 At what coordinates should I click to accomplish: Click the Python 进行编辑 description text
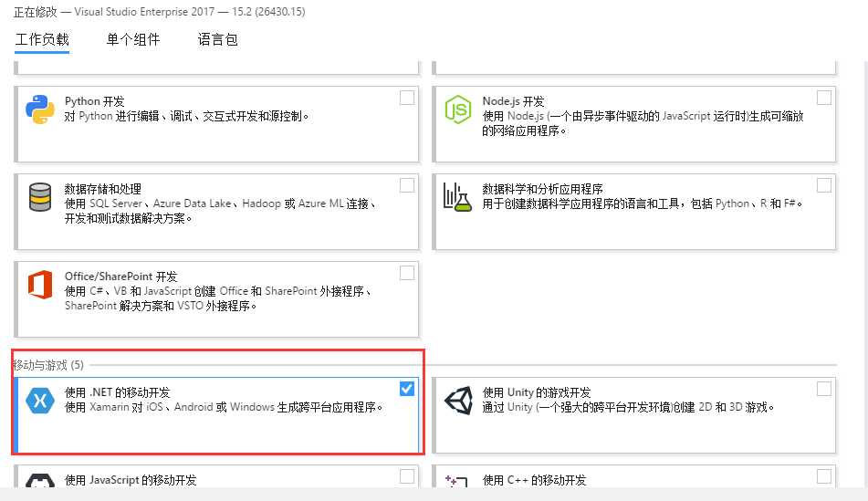point(186,116)
